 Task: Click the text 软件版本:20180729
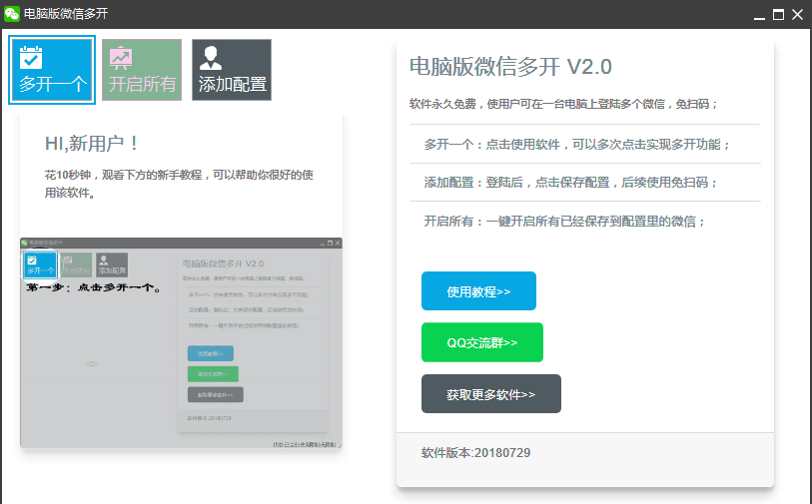pos(475,453)
